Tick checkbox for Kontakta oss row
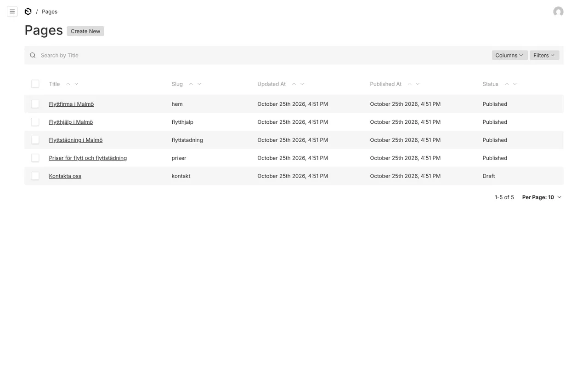The width and height of the screenshot is (588, 368). [x=35, y=176]
